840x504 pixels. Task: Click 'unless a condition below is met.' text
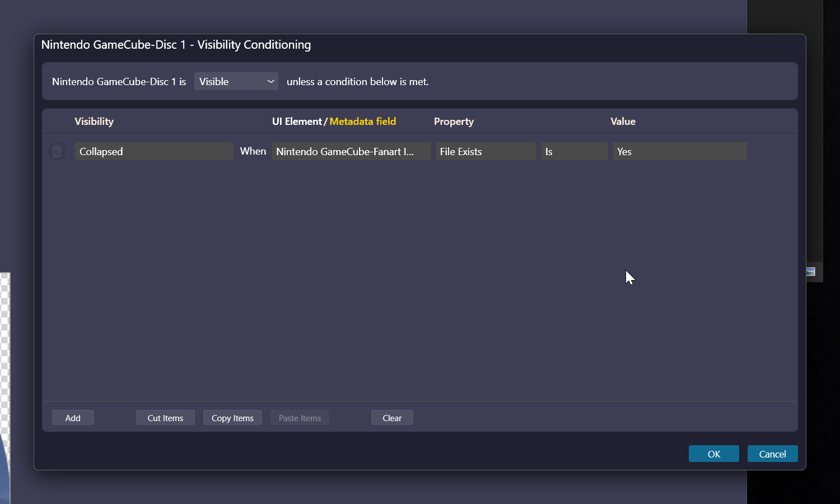click(x=358, y=81)
